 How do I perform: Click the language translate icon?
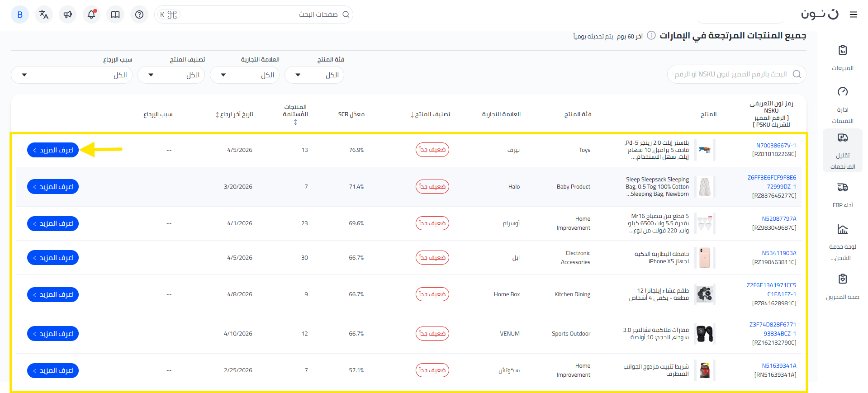coord(44,14)
